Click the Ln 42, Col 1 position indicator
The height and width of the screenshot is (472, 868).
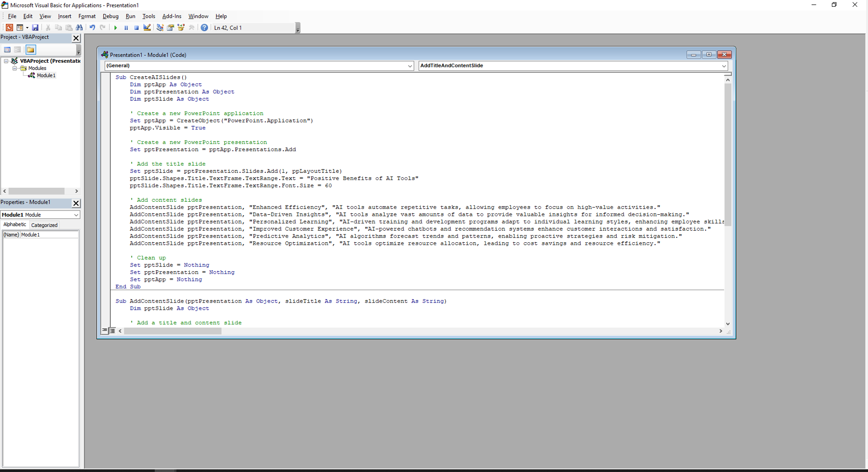228,28
